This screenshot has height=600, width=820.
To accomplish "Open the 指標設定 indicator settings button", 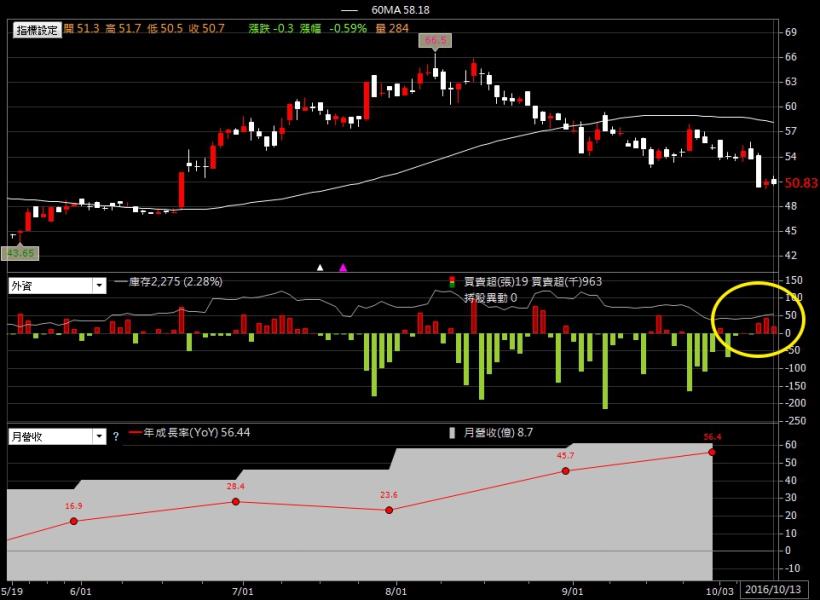I will pos(37,30).
